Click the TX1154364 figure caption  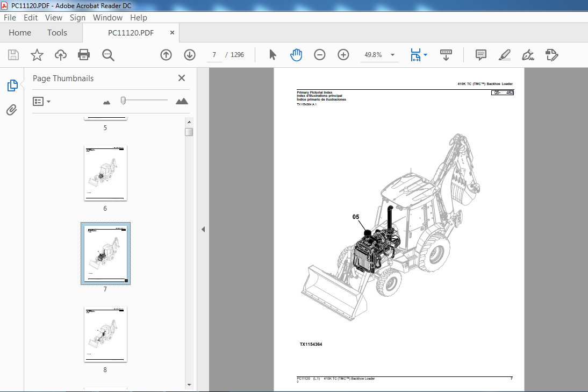point(311,344)
